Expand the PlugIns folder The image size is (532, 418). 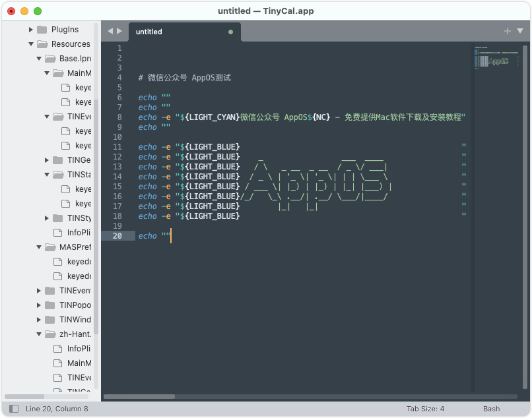click(30, 30)
